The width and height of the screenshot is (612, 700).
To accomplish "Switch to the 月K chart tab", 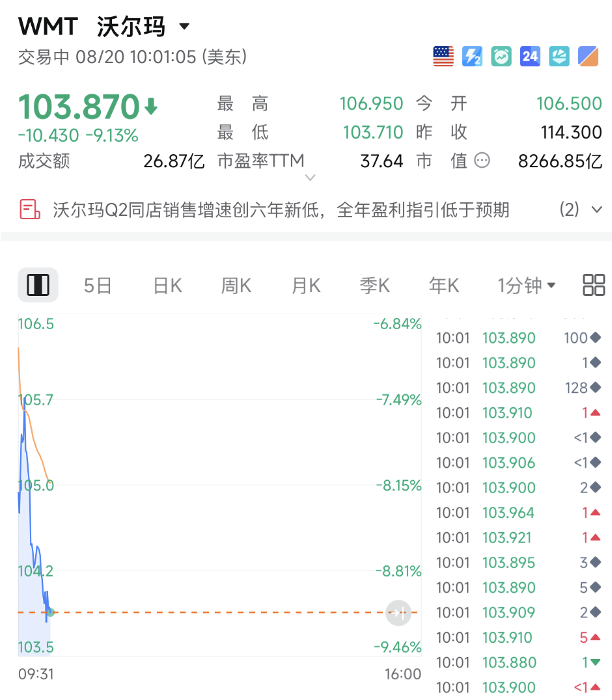I will pyautogui.click(x=306, y=286).
